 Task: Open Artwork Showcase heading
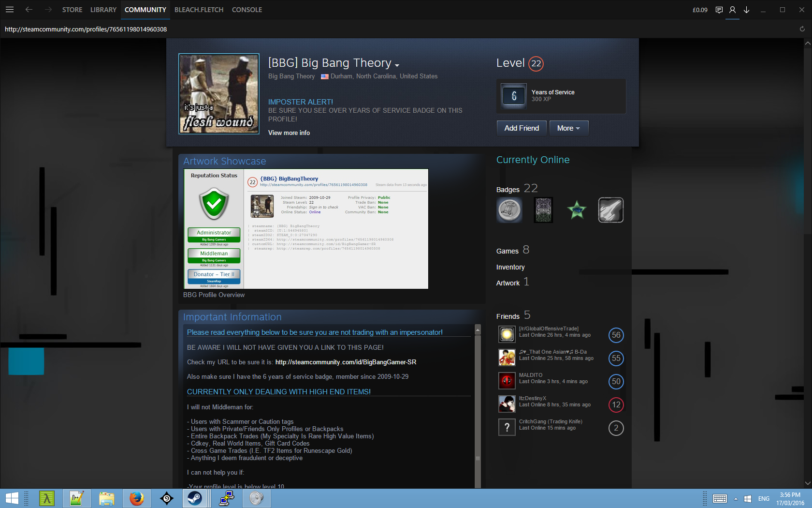pos(224,161)
